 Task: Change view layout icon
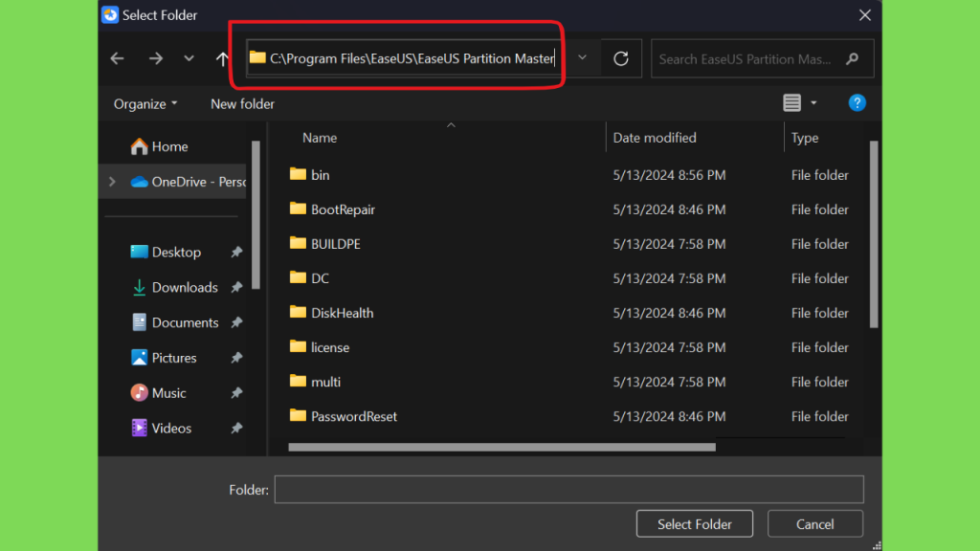[x=791, y=102]
